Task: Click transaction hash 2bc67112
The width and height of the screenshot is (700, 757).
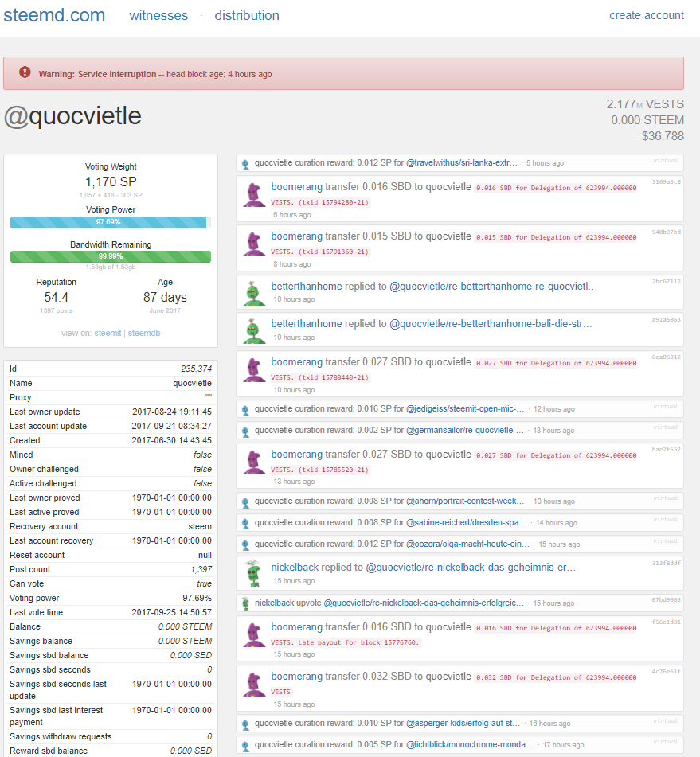Action: (x=667, y=282)
